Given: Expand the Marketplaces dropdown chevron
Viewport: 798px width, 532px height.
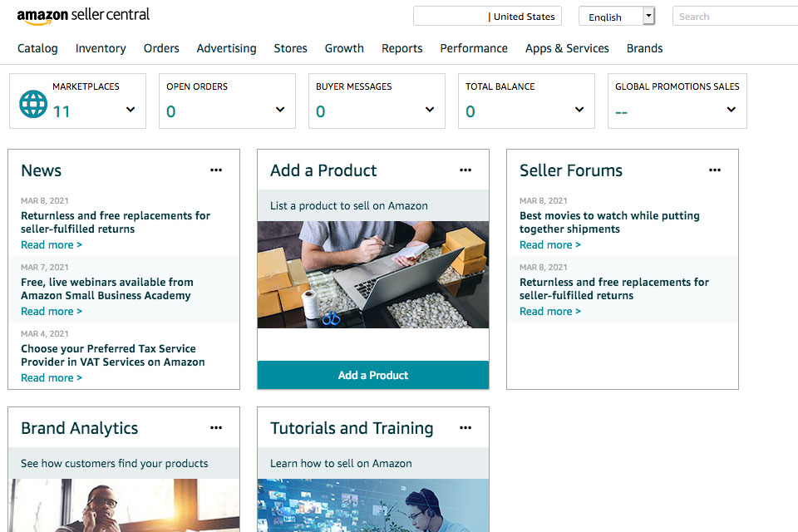Looking at the screenshot, I should pyautogui.click(x=131, y=110).
